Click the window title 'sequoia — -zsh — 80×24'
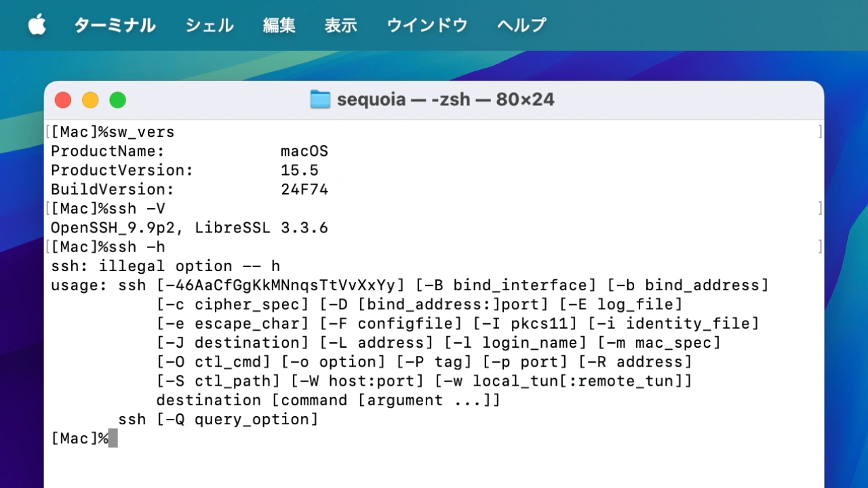The width and height of the screenshot is (868, 488). [x=446, y=100]
